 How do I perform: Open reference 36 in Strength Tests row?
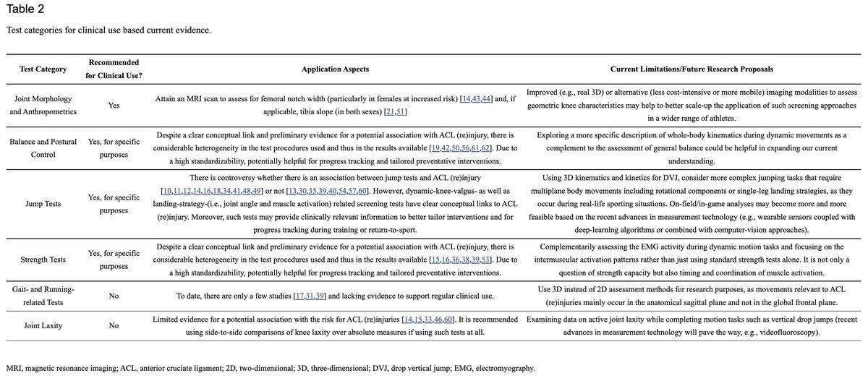coord(456,260)
